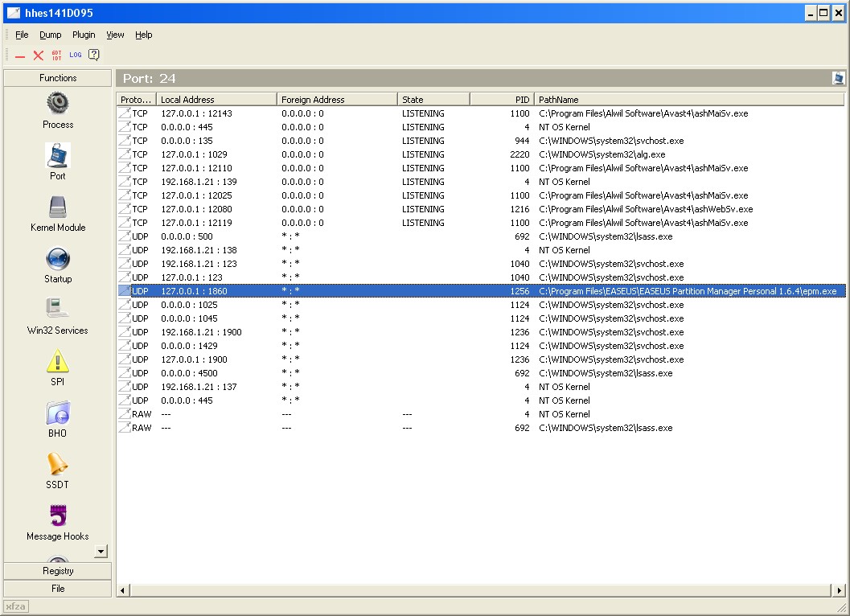Open the View menu
The width and height of the screenshot is (850, 616).
[115, 35]
